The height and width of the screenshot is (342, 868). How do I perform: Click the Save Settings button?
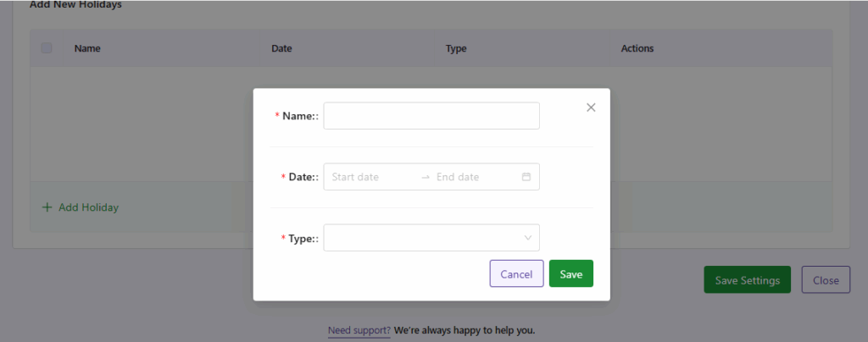[747, 280]
